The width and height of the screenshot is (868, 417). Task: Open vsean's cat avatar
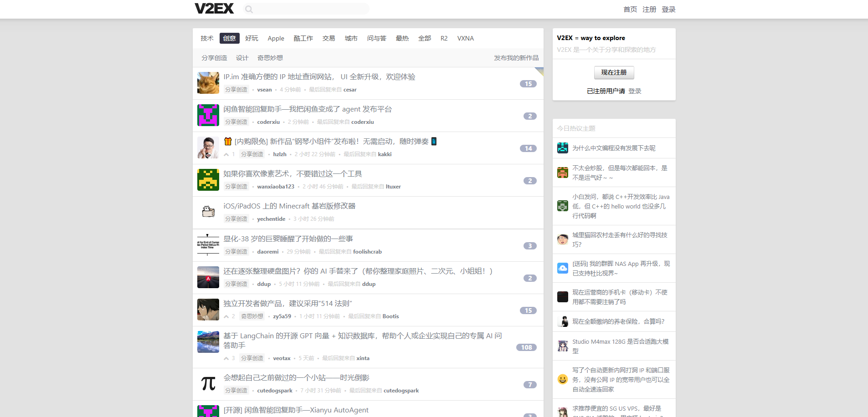tap(208, 83)
